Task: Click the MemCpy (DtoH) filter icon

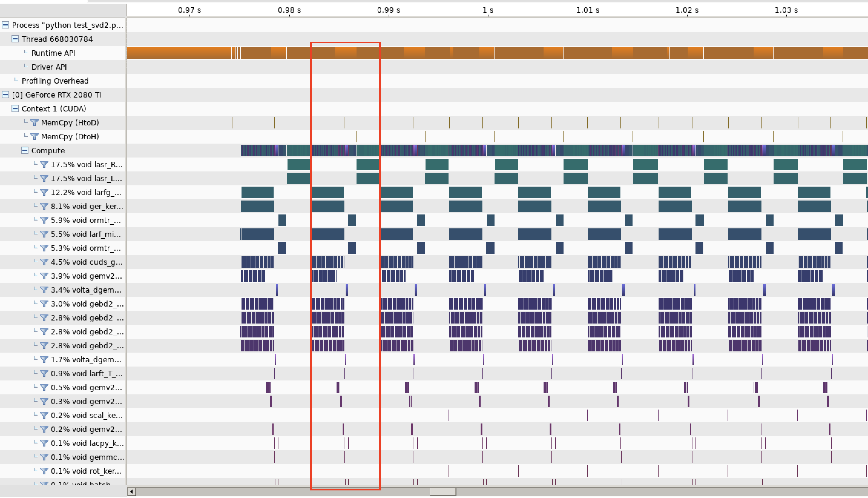Action: 34,137
